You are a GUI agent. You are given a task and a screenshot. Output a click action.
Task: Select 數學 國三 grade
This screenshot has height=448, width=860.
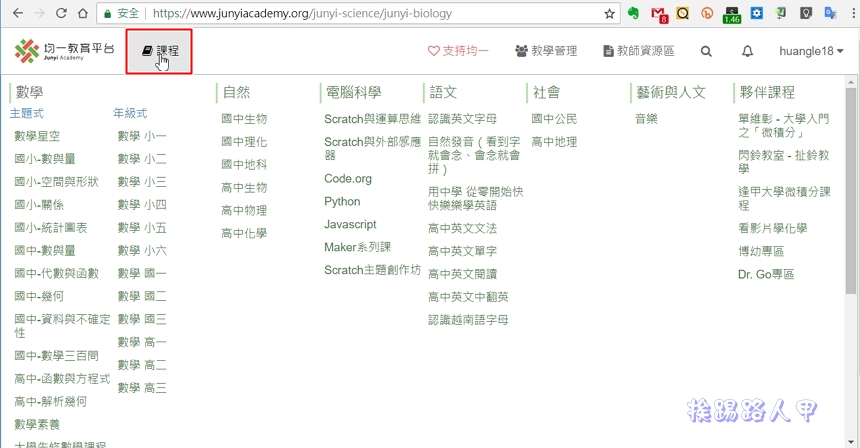[142, 319]
